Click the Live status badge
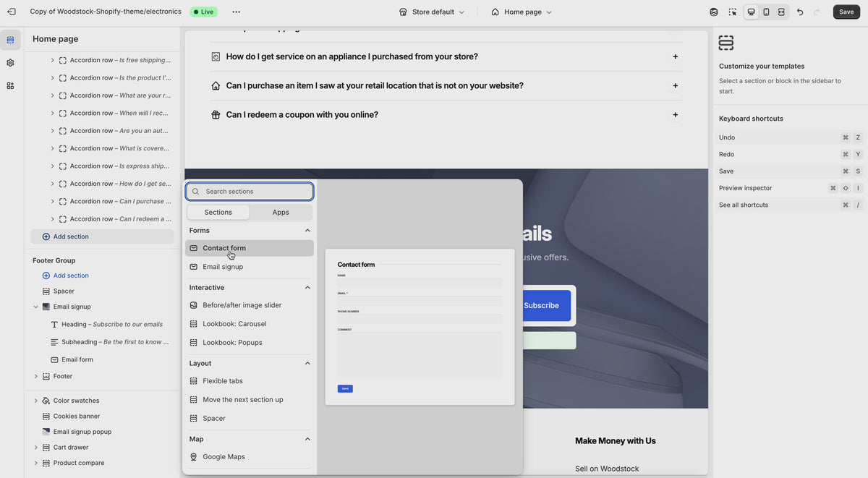 coord(203,12)
